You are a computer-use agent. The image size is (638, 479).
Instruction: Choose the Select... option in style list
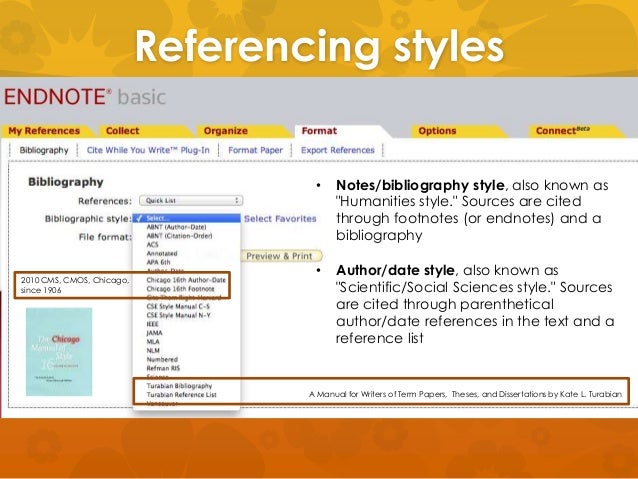(x=187, y=218)
